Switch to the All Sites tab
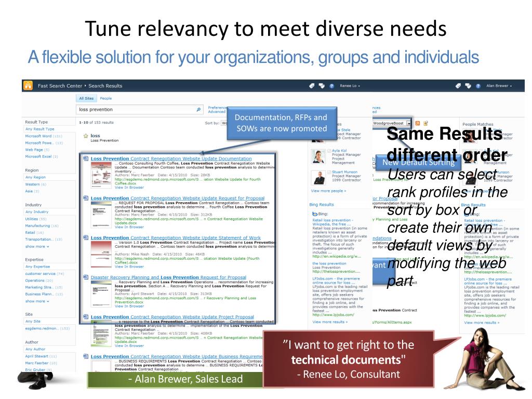Screen dimensions: 532x399 (86, 98)
